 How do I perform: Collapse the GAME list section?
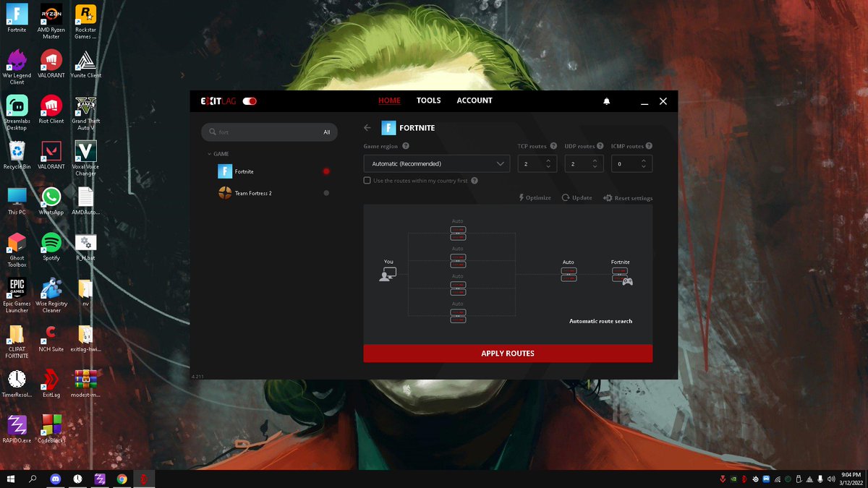[x=218, y=154]
